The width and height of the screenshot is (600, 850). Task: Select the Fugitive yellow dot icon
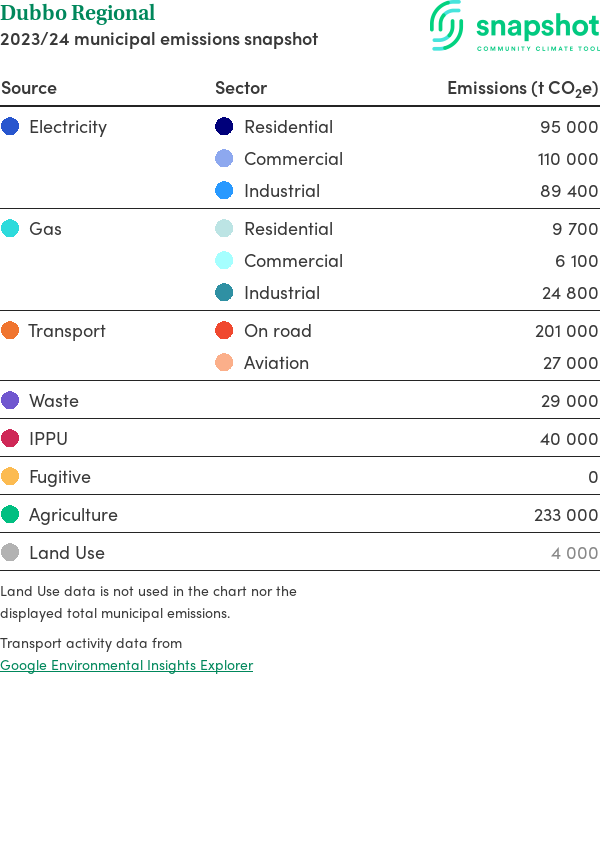tap(10, 477)
